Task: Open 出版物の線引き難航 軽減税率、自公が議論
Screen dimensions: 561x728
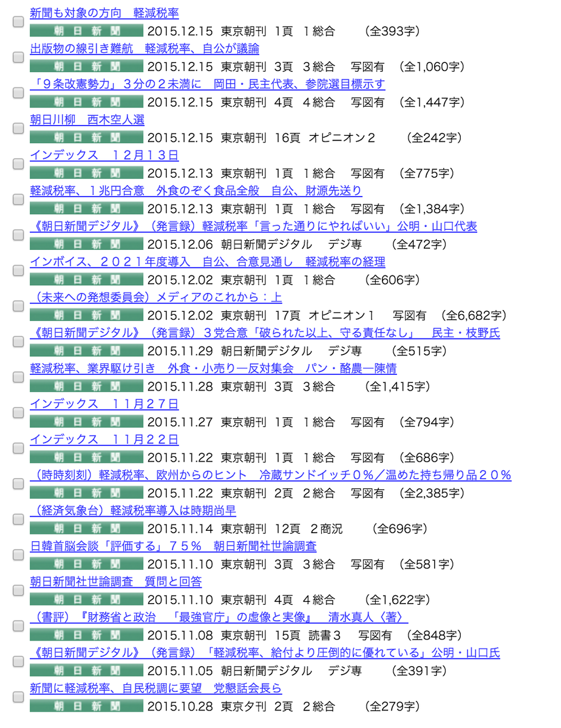Action: [x=144, y=49]
